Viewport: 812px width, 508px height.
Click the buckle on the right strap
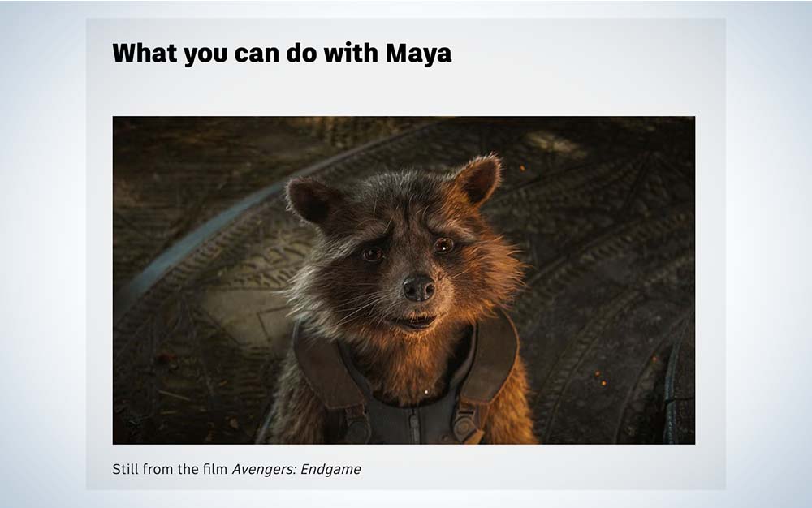[x=464, y=424]
